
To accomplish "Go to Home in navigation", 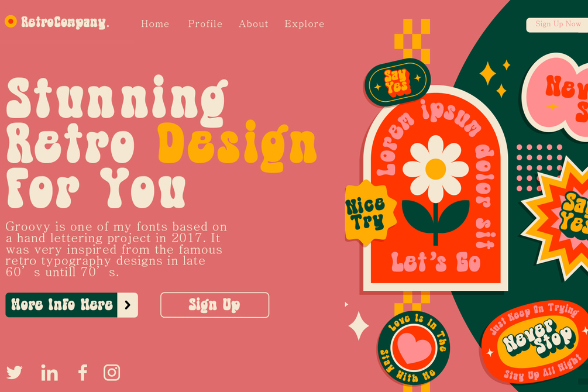I will 155,23.
